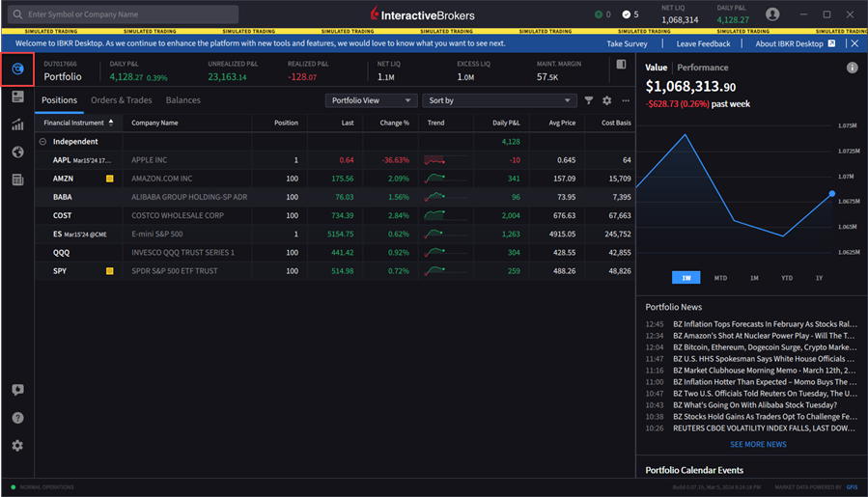Click the GFIS market data link
This screenshot has width=868, height=497.
tap(852, 487)
